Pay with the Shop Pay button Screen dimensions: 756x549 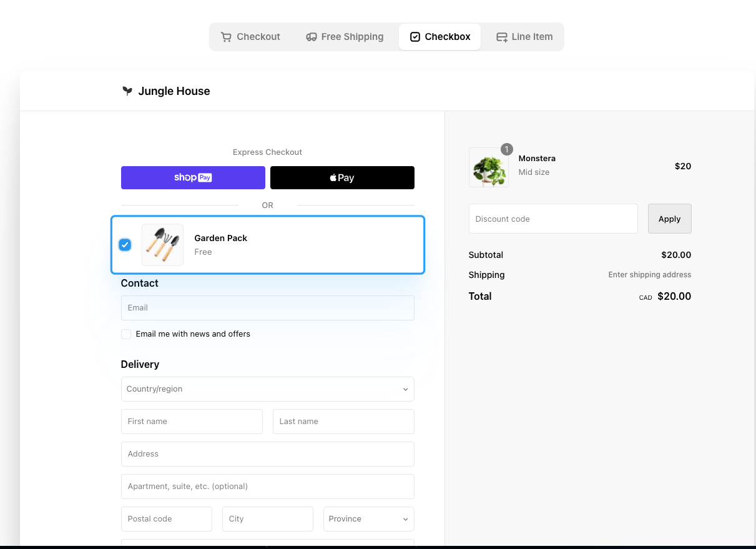point(193,177)
